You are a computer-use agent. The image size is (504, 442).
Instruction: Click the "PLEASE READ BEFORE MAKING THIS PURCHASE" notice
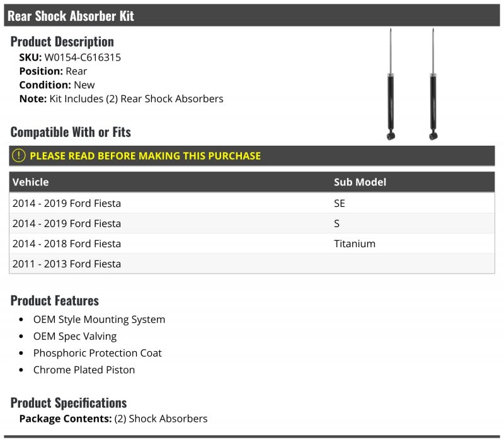(145, 156)
